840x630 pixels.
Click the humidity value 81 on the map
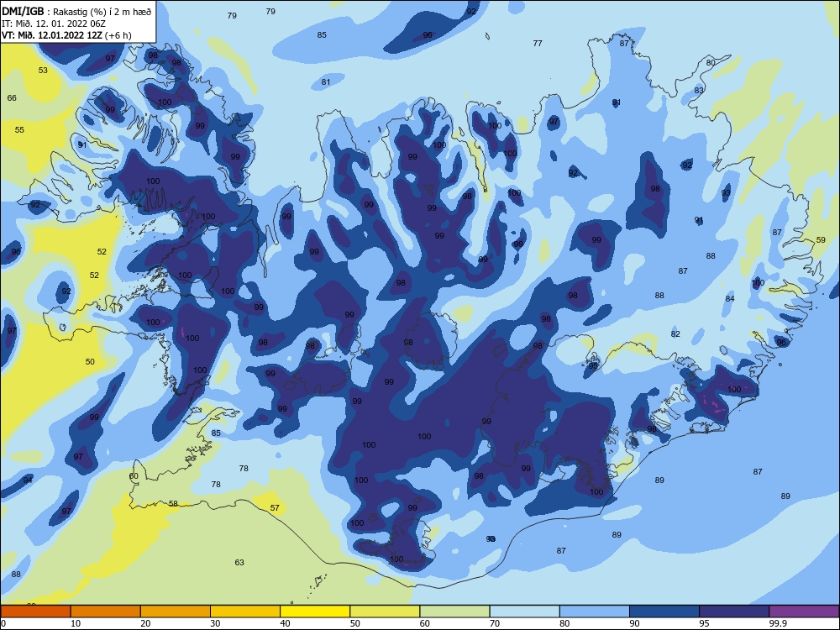(326, 82)
